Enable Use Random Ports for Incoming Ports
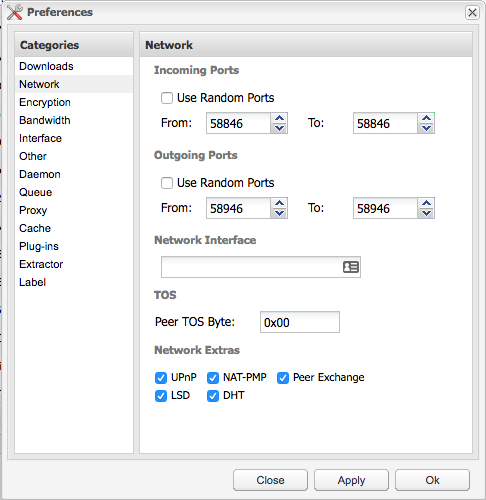486x500 pixels. pos(167,98)
